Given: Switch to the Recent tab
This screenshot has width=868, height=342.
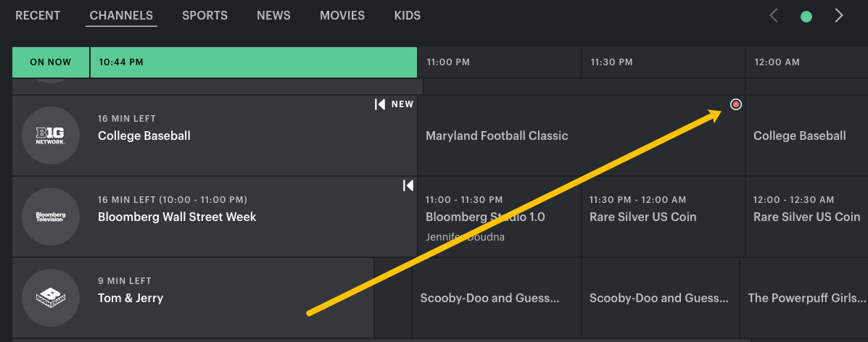Looking at the screenshot, I should point(38,15).
